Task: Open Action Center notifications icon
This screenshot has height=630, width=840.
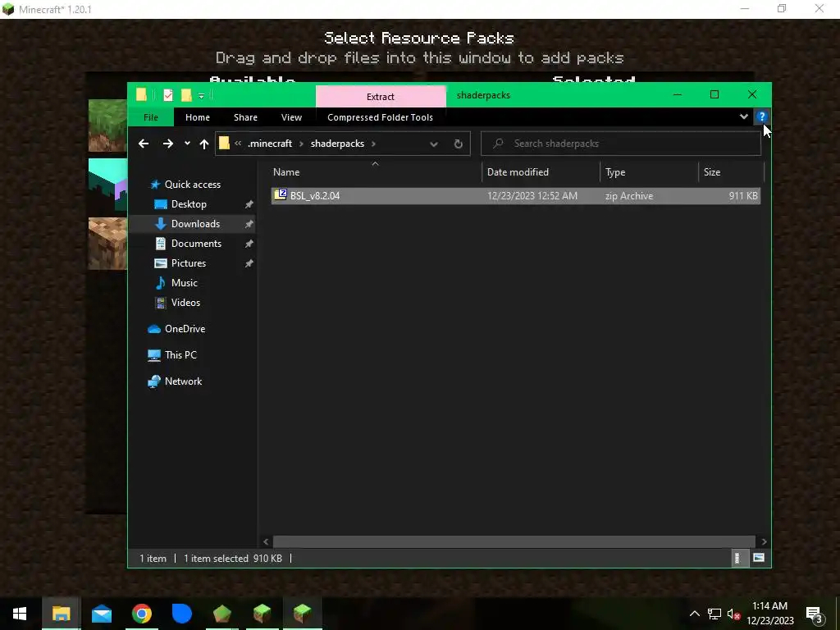Action: 815,614
